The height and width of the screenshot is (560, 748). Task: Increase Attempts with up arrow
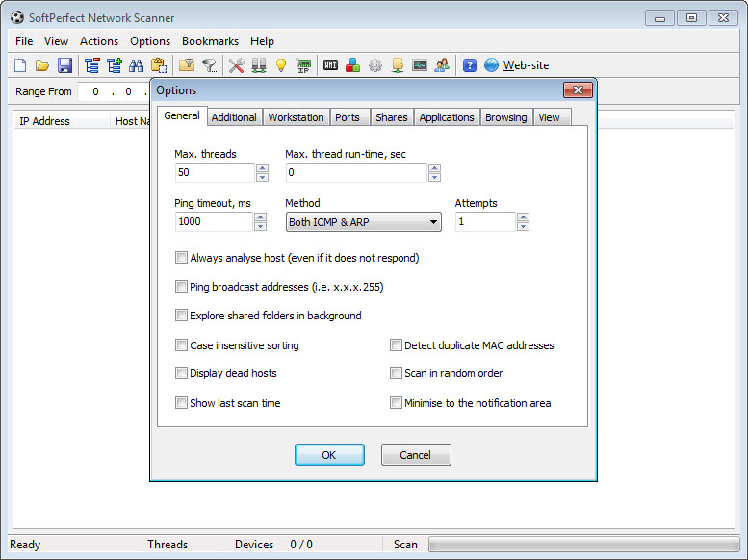[524, 217]
